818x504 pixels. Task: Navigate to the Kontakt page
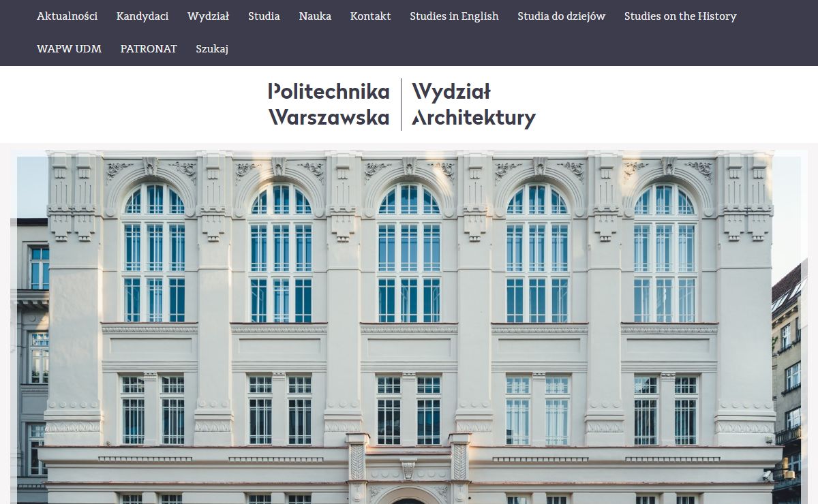[x=370, y=16]
